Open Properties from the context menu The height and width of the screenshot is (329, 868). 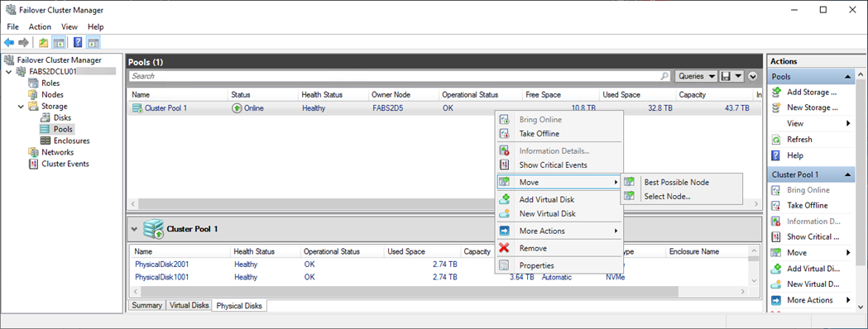[536, 266]
